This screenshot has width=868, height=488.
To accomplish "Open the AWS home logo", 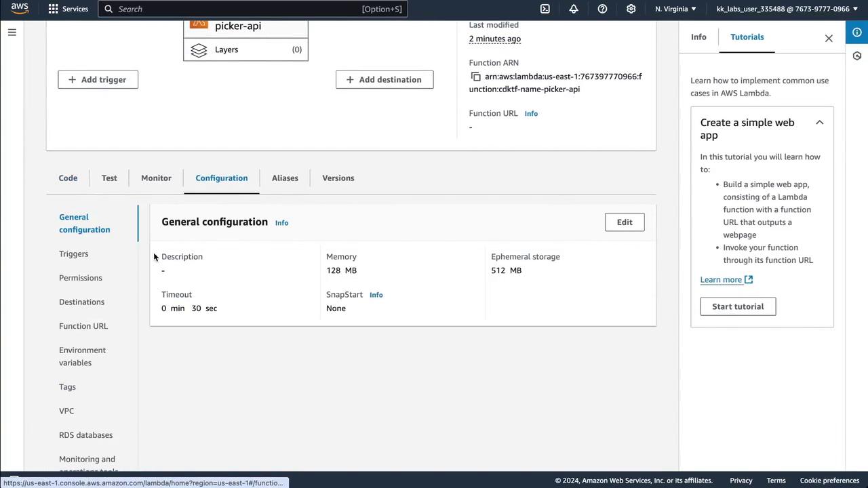I will coord(20,9).
